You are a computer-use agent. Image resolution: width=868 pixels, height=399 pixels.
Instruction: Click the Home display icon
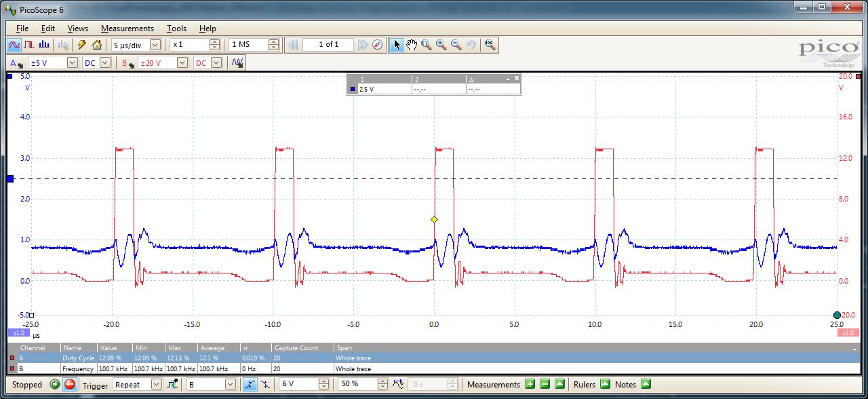(97, 45)
